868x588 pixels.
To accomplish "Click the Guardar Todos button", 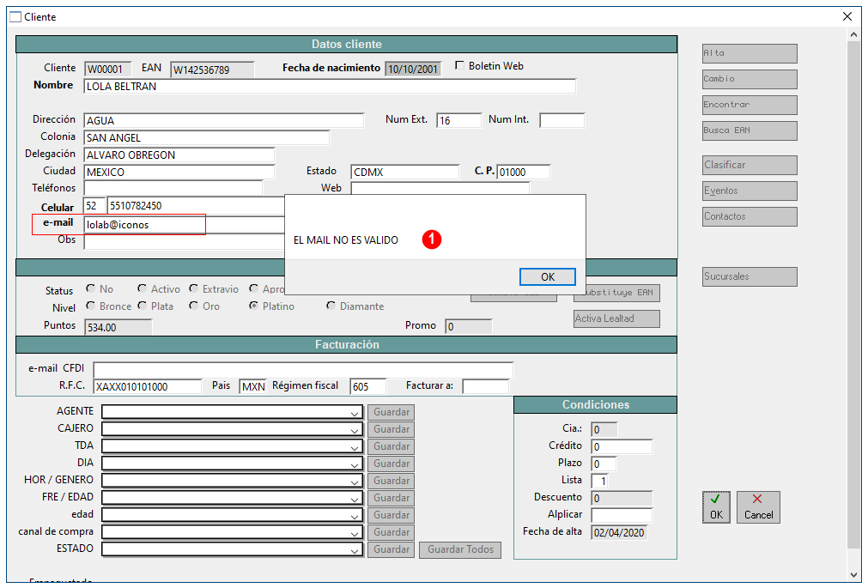I will click(460, 549).
